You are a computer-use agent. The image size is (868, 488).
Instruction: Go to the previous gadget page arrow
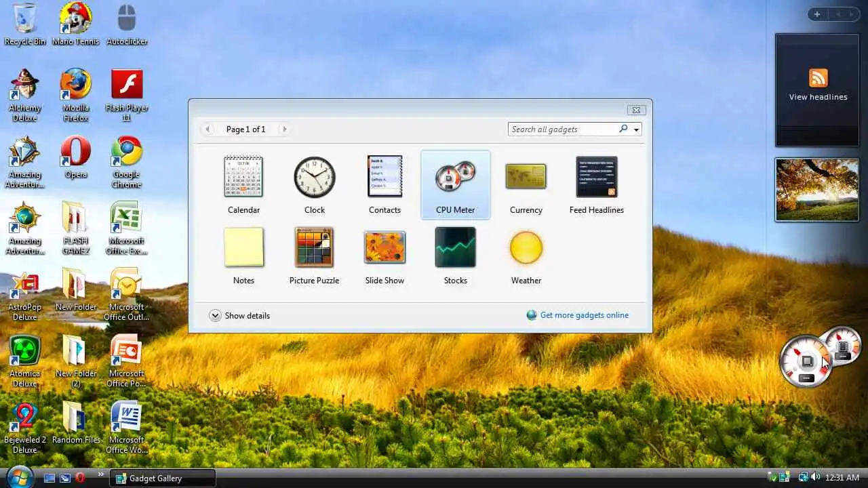coord(208,129)
